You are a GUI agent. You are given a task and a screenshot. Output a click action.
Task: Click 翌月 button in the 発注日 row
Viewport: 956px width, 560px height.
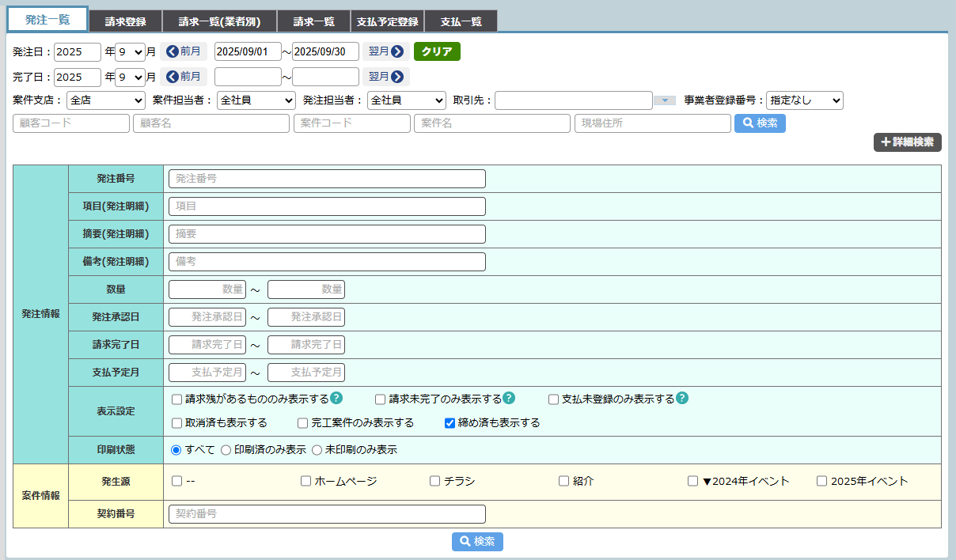tap(386, 51)
